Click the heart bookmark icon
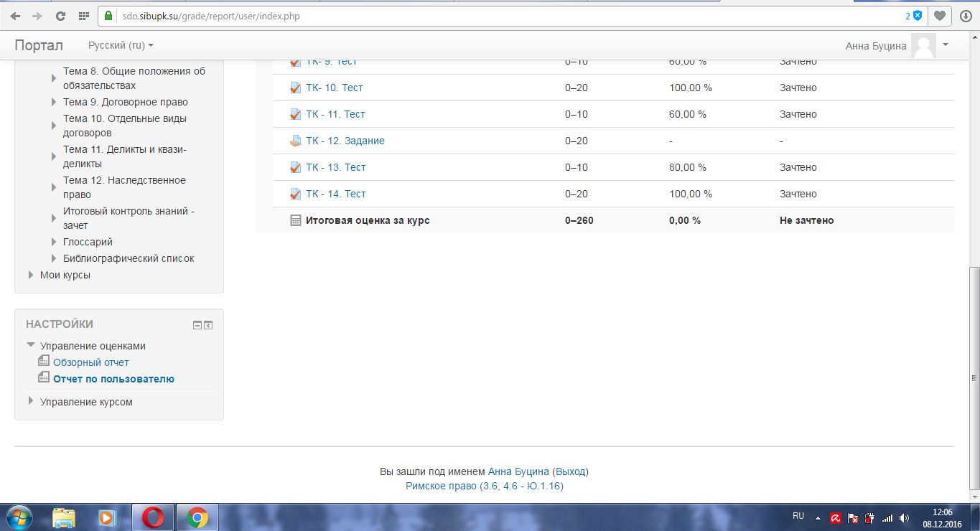Screen dimensions: 980x531 939,16
